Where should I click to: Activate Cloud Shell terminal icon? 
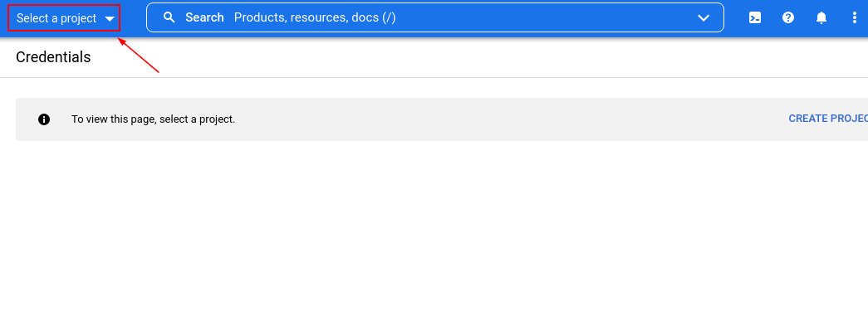[754, 17]
